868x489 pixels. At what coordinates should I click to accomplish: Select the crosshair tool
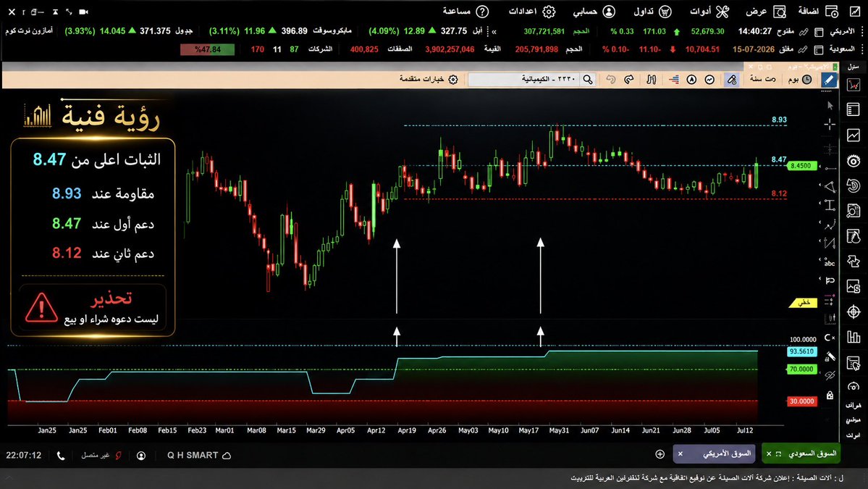tap(830, 124)
